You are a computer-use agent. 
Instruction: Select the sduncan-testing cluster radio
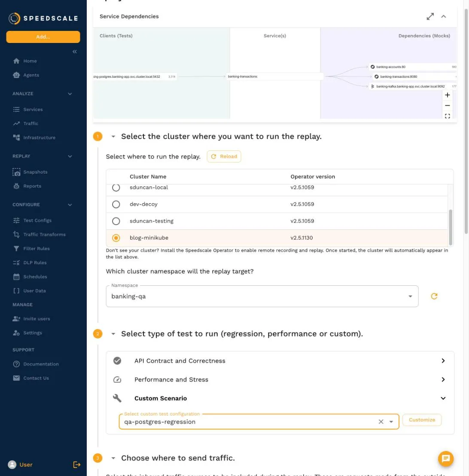(x=116, y=221)
